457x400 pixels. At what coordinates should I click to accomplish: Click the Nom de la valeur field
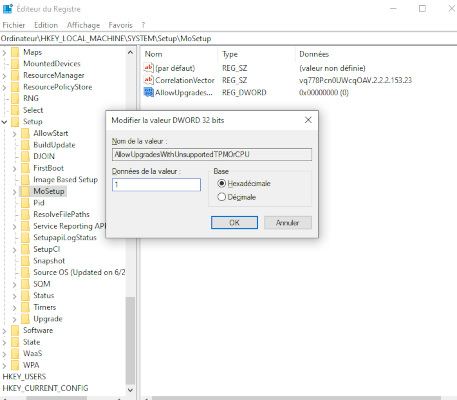212,154
